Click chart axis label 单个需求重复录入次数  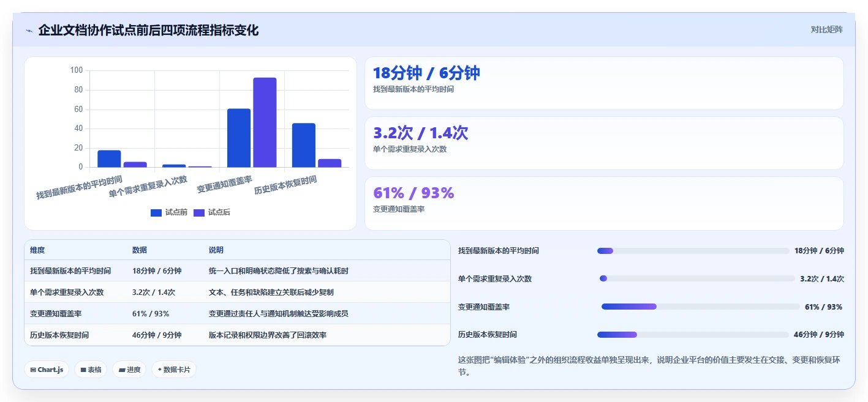tap(148, 187)
